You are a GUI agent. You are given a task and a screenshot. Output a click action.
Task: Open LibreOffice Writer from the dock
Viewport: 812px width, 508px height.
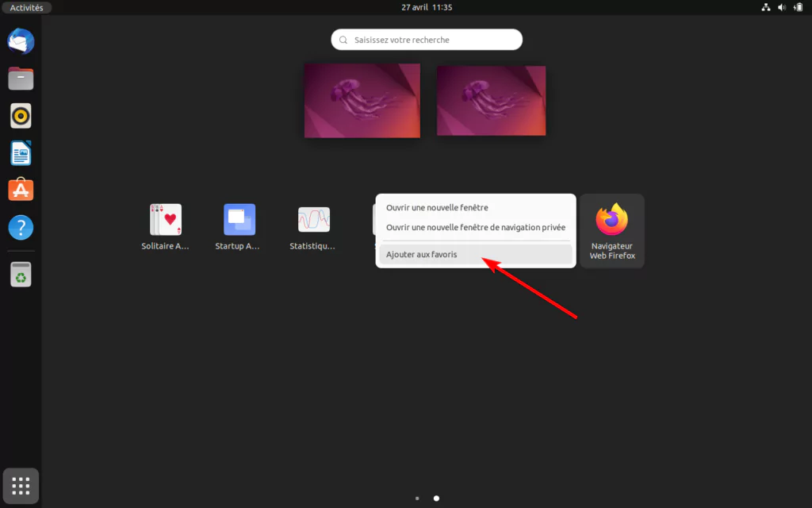(x=21, y=153)
